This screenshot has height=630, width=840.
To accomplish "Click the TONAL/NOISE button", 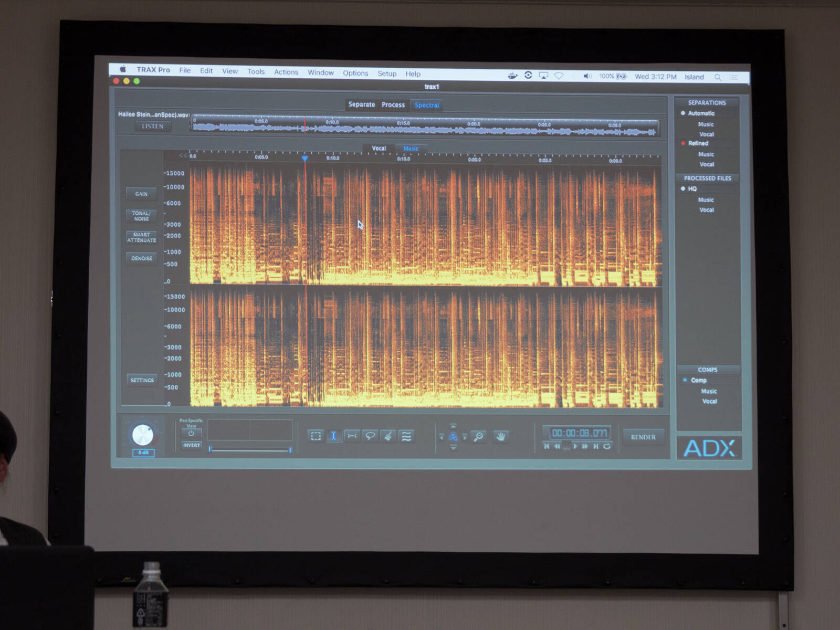I will [141, 216].
